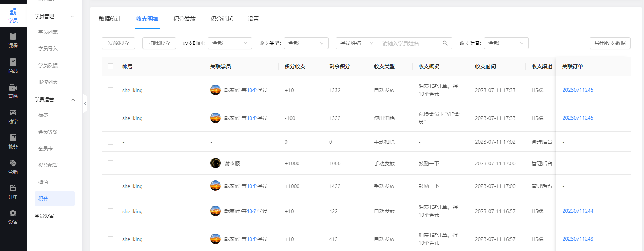The width and height of the screenshot is (644, 251).
Task: Open order link 20230711245 in 自动发放 row
Action: pyautogui.click(x=578, y=90)
